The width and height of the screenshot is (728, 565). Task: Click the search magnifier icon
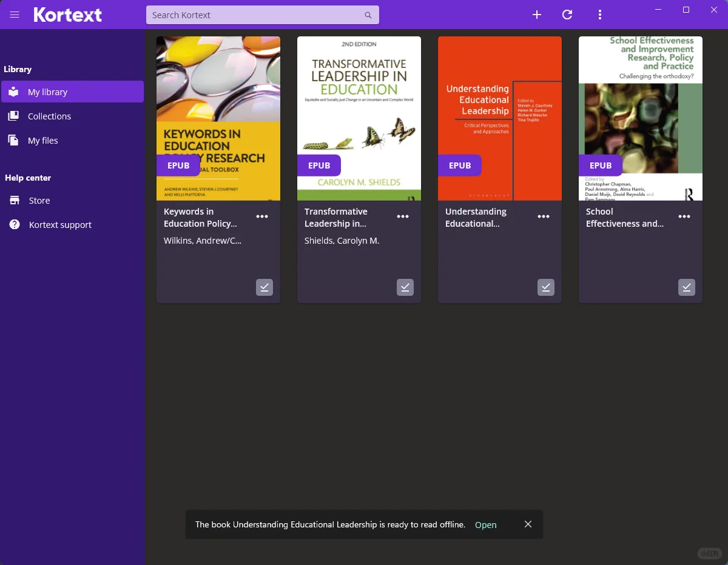point(368,15)
